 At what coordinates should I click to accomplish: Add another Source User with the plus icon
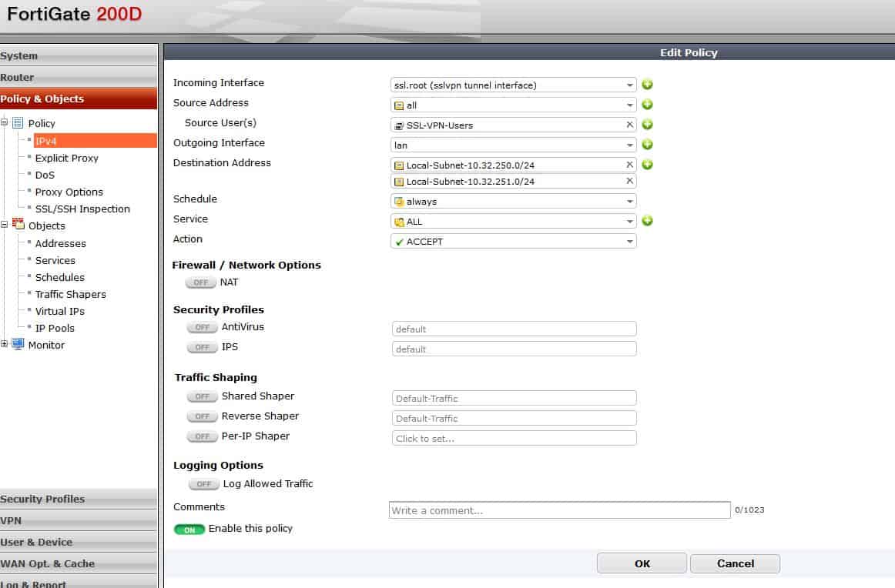tap(647, 125)
